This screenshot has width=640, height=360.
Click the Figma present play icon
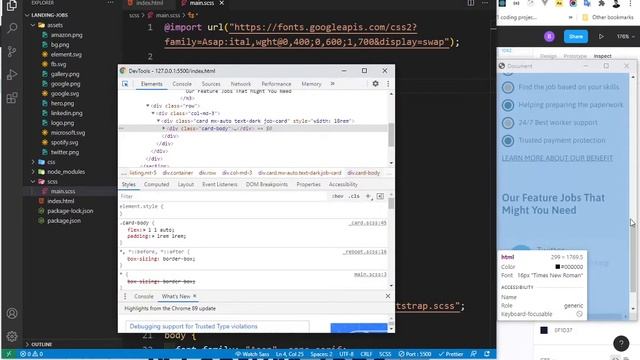click(x=601, y=36)
